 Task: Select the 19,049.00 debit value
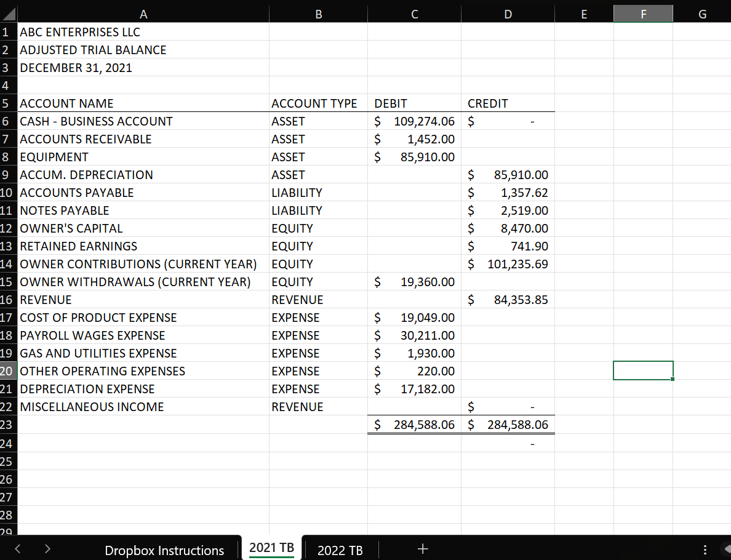415,318
